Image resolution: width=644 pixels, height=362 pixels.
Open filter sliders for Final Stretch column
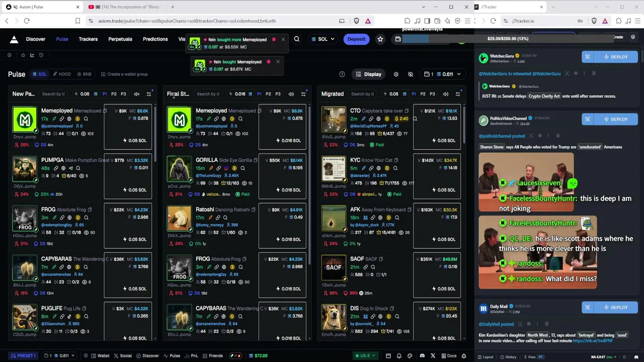[303, 94]
